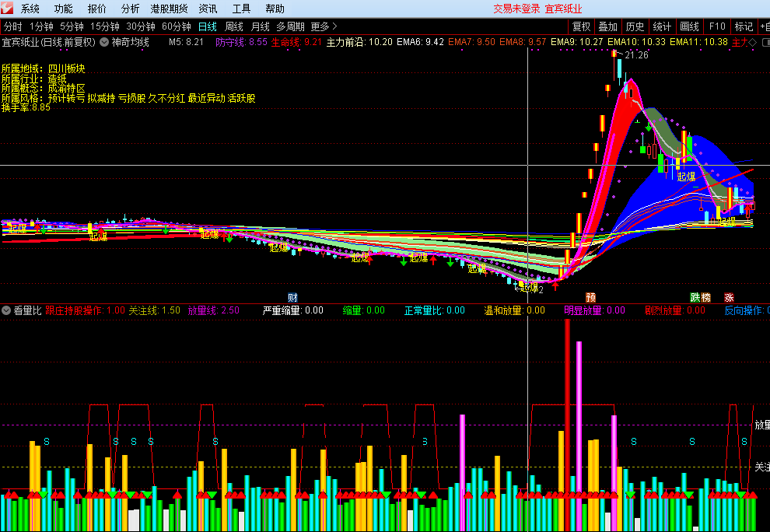Screen dimensions: 770x532
Task: Select the 5分钟 period tab
Action: pos(72,26)
